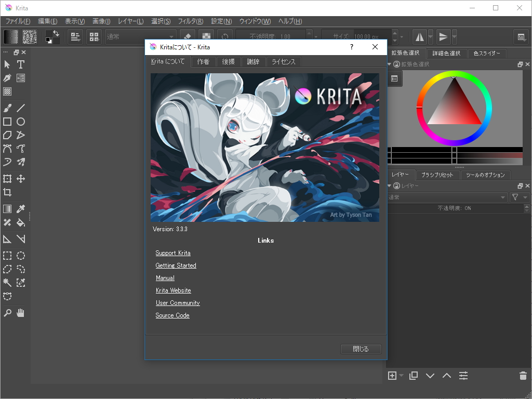The image size is (532, 399).
Task: Activate the Zoom tool
Action: (7, 312)
